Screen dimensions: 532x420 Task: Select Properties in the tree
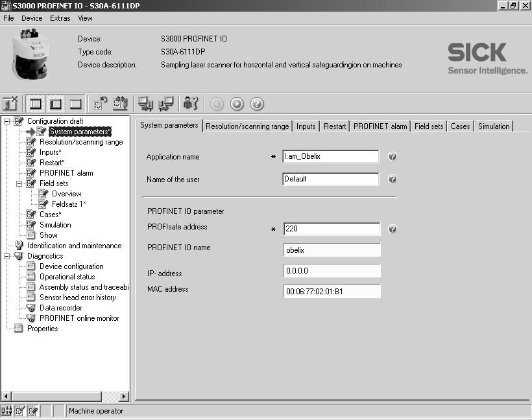(42, 329)
